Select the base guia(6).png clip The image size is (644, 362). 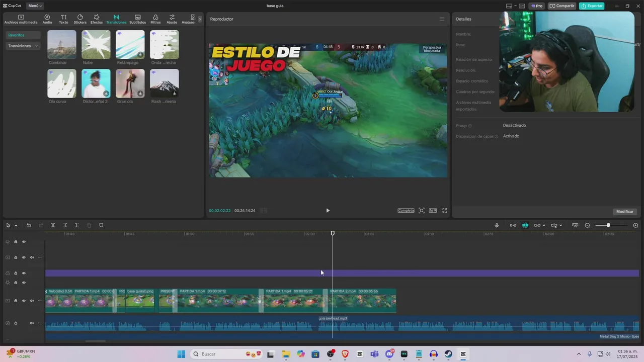(140, 300)
